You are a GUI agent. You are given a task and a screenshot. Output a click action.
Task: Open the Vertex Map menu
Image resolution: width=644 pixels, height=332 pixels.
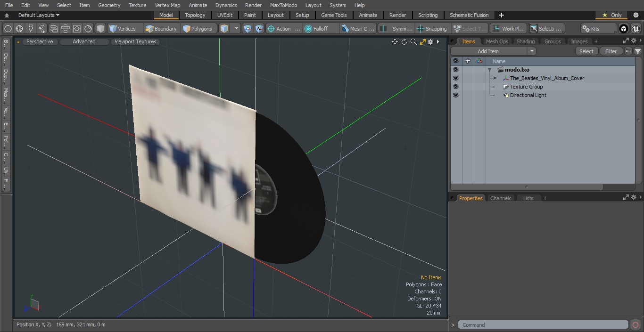click(167, 5)
